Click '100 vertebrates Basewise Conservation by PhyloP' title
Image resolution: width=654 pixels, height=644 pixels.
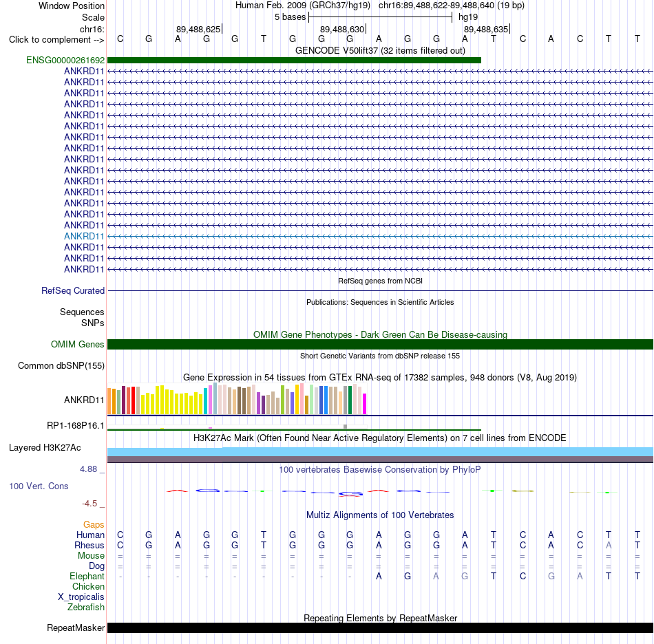pos(380,470)
